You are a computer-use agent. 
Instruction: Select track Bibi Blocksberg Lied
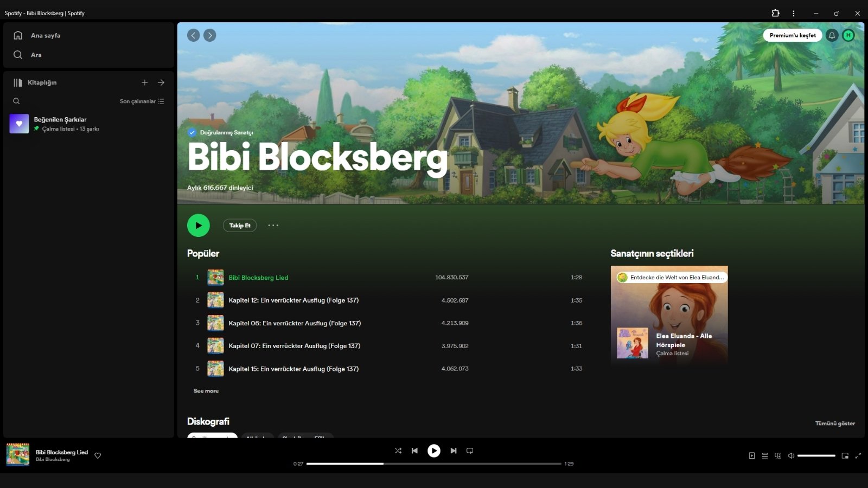(x=258, y=278)
